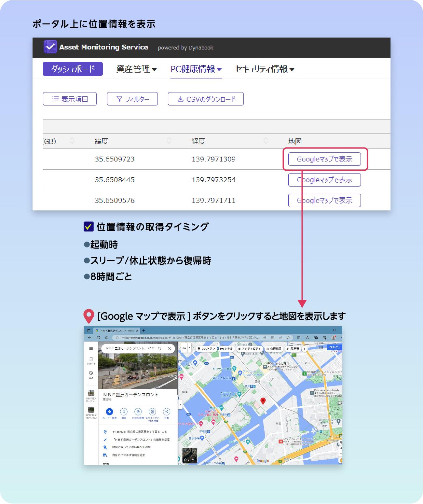Sort the table by 緯度 column arrows
Screen dimensions: 423x504
tap(169, 141)
